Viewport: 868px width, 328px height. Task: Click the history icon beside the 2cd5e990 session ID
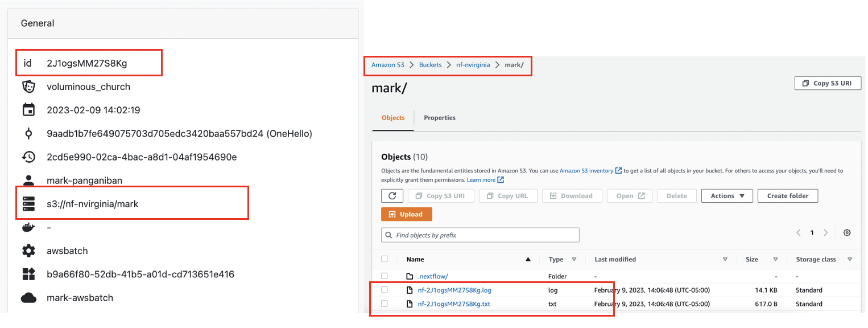click(28, 157)
